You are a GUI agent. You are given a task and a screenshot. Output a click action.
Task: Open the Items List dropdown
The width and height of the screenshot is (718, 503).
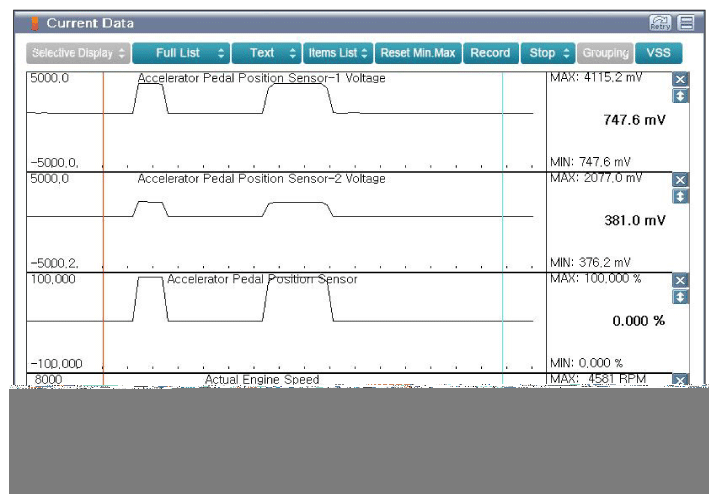338,53
